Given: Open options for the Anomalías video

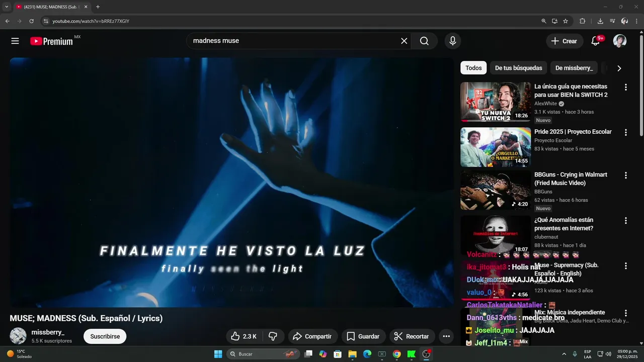Looking at the screenshot, I should (x=626, y=220).
